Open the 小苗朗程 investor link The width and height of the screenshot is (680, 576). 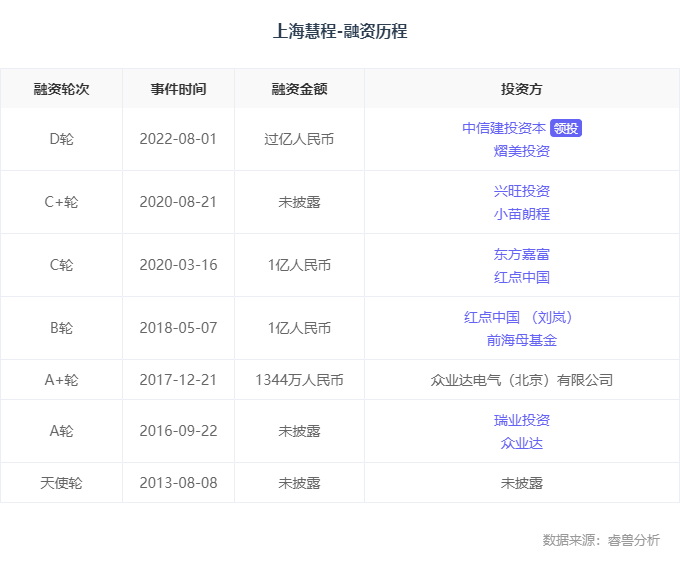[522, 214]
